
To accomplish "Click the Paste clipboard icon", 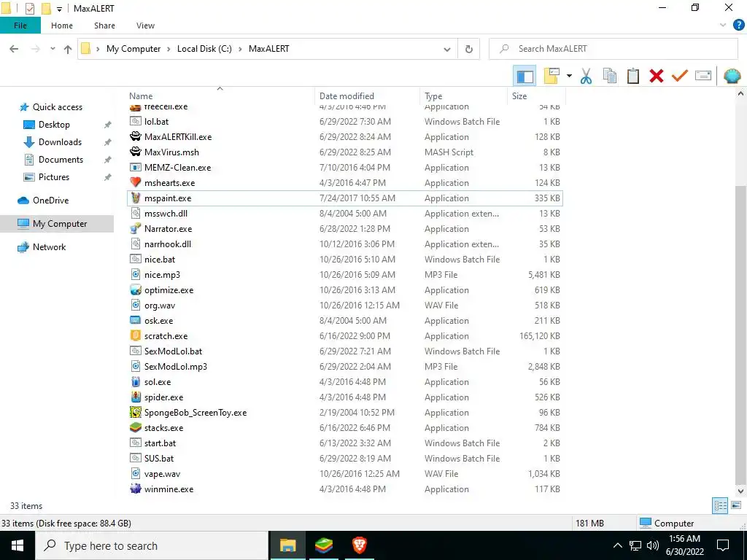I will pos(632,76).
